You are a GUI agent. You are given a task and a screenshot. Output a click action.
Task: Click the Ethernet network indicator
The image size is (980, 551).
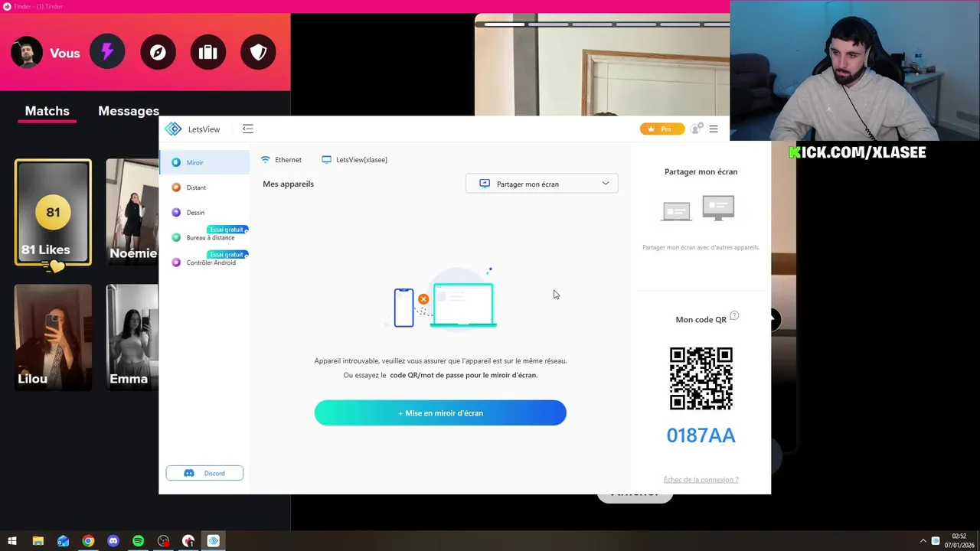coord(281,160)
